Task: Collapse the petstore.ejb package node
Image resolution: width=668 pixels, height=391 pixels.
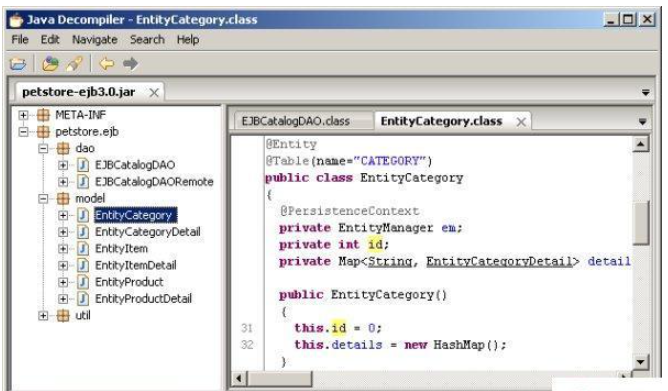Action: [23, 132]
